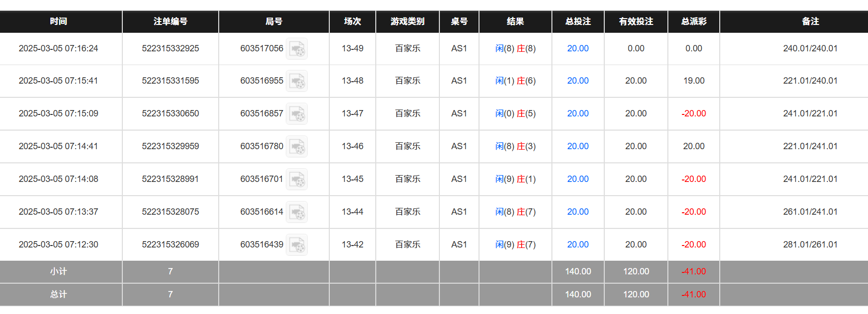The image size is (868, 314).
Task: View replay video for round 603516701
Action: pos(297,179)
